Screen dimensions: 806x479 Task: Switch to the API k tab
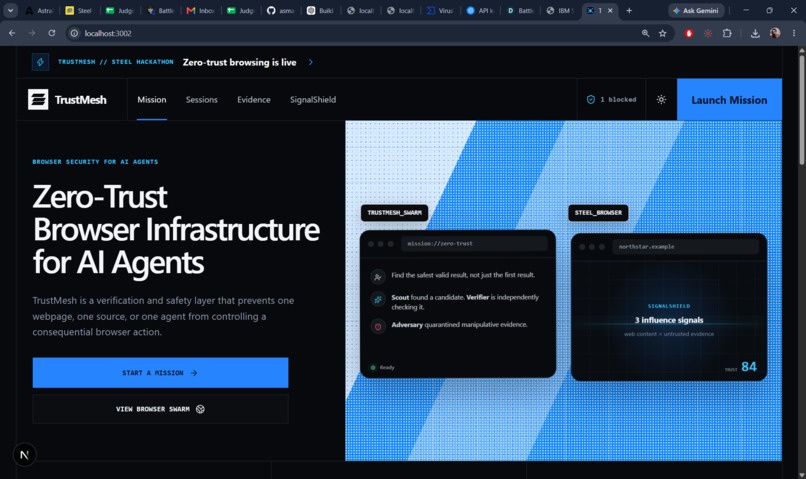[x=481, y=10]
